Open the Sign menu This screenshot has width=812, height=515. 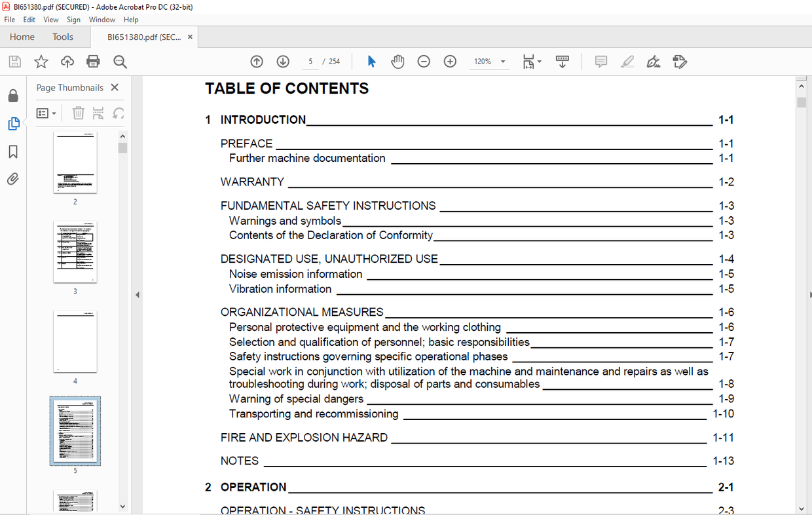pyautogui.click(x=73, y=19)
